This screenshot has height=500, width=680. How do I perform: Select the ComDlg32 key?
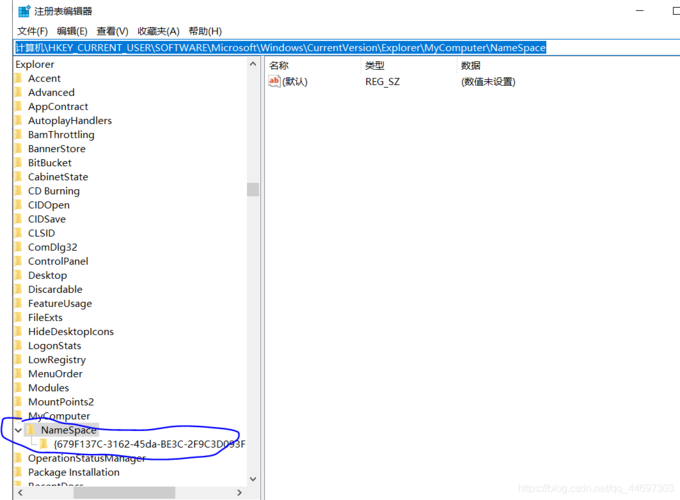pos(52,247)
